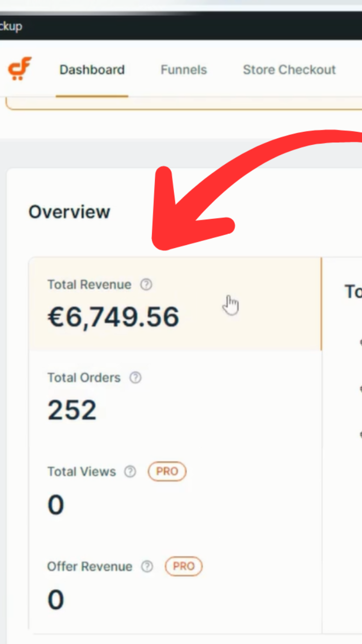Click the Offer Revenue help icon
Viewport: 362px width, 644px height.
147,567
